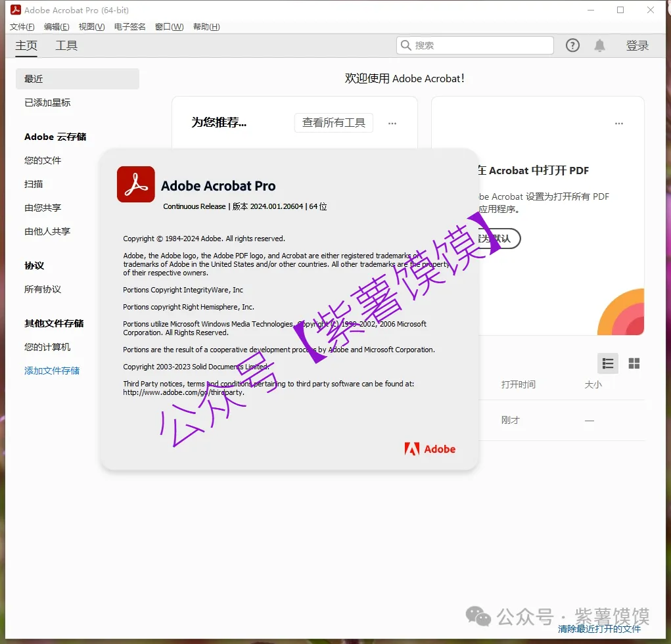Click the 查看所有工具 button

coord(333,123)
